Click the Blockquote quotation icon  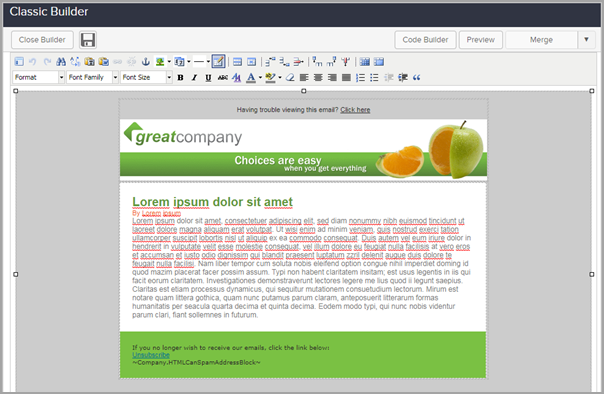(x=416, y=78)
